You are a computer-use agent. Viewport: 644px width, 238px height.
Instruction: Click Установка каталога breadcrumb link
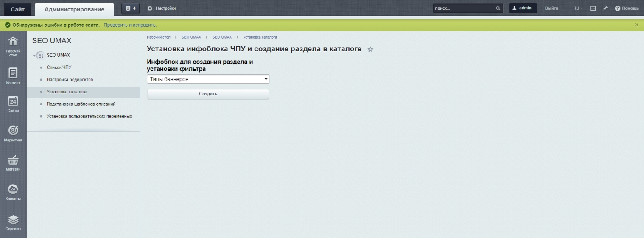click(260, 37)
